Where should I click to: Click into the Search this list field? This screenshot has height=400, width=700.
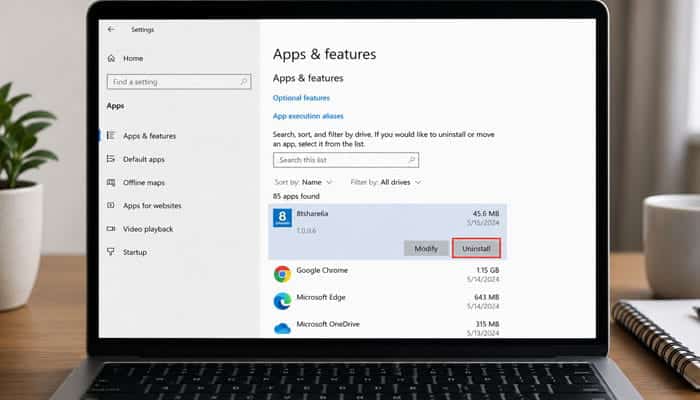[346, 160]
